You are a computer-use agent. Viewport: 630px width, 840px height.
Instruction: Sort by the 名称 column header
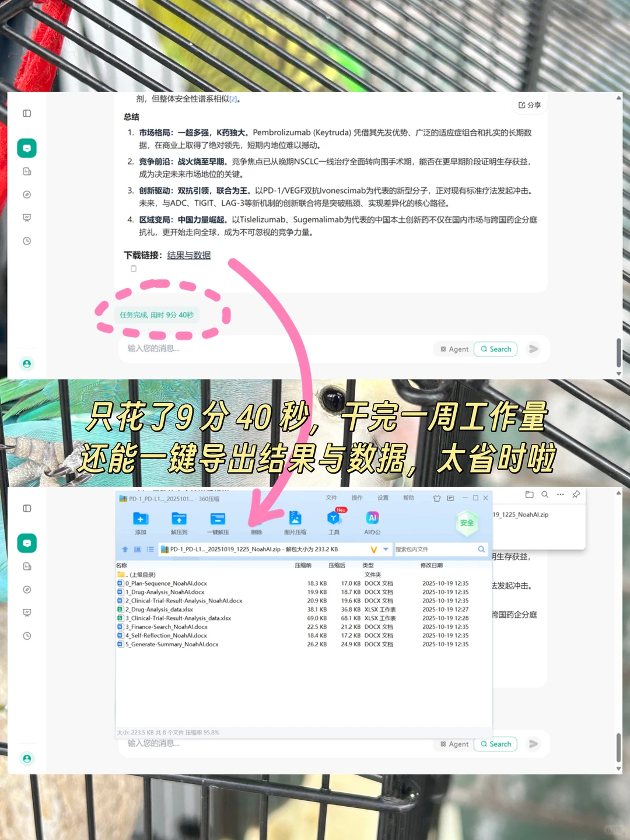121,565
